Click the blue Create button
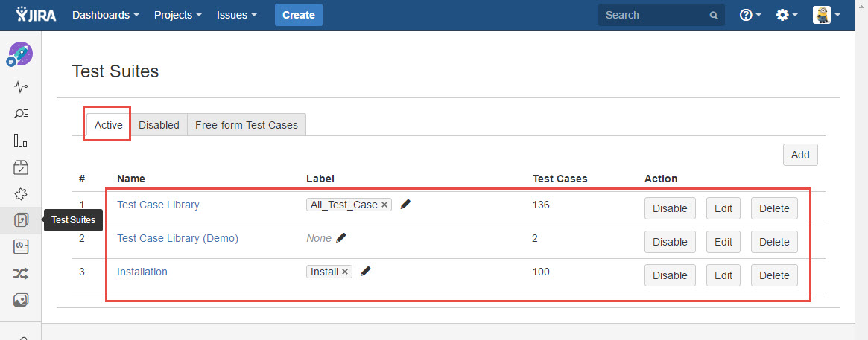868x340 pixels. tap(298, 15)
